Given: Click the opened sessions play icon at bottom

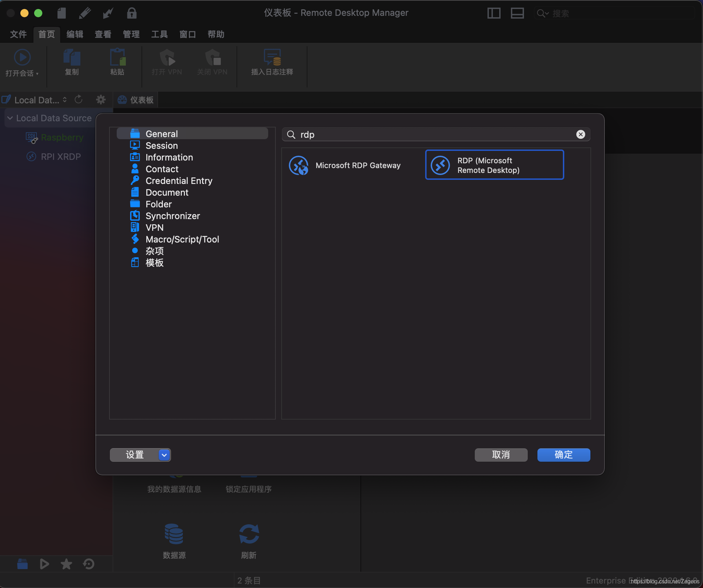Looking at the screenshot, I should [x=44, y=564].
